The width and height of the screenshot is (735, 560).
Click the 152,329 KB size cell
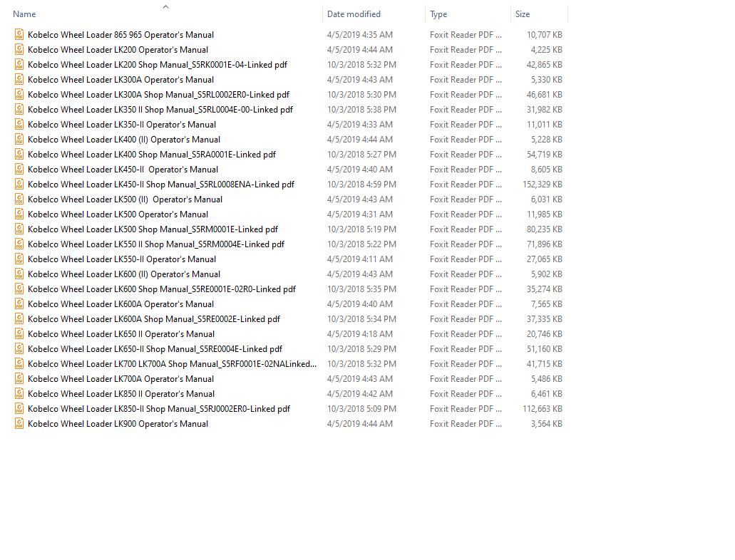pyautogui.click(x=543, y=185)
